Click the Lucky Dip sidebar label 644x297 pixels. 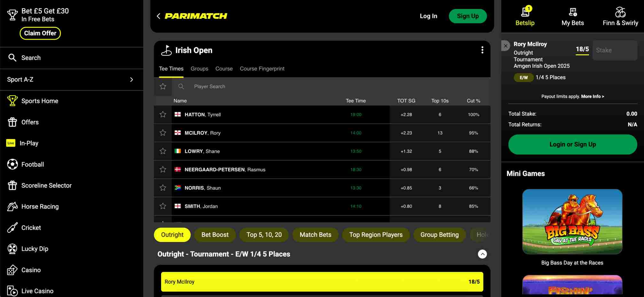point(35,249)
